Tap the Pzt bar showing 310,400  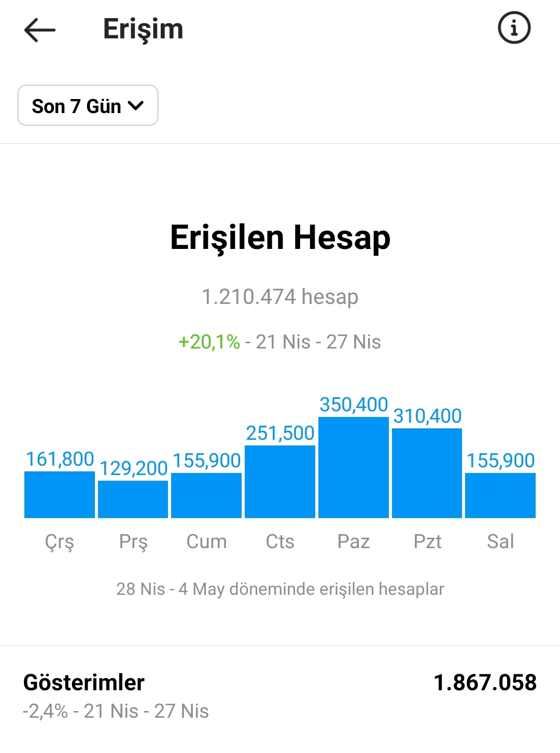pos(427,473)
